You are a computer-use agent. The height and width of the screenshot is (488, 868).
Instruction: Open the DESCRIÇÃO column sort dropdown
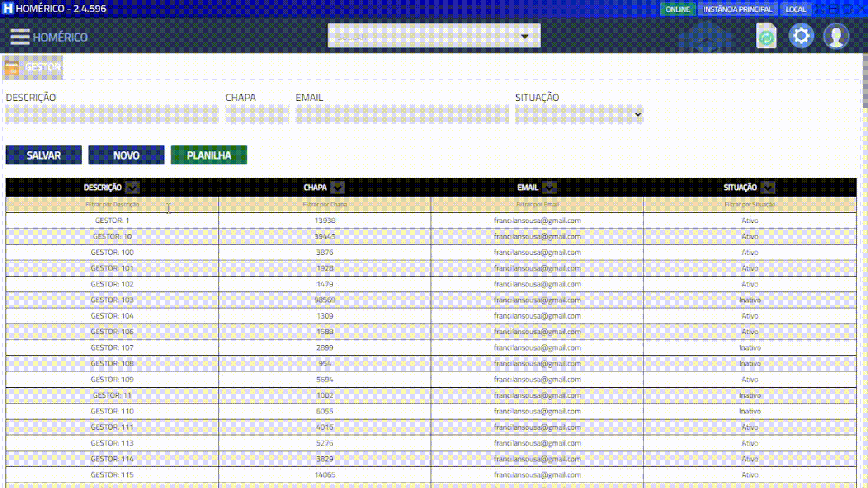(x=132, y=187)
